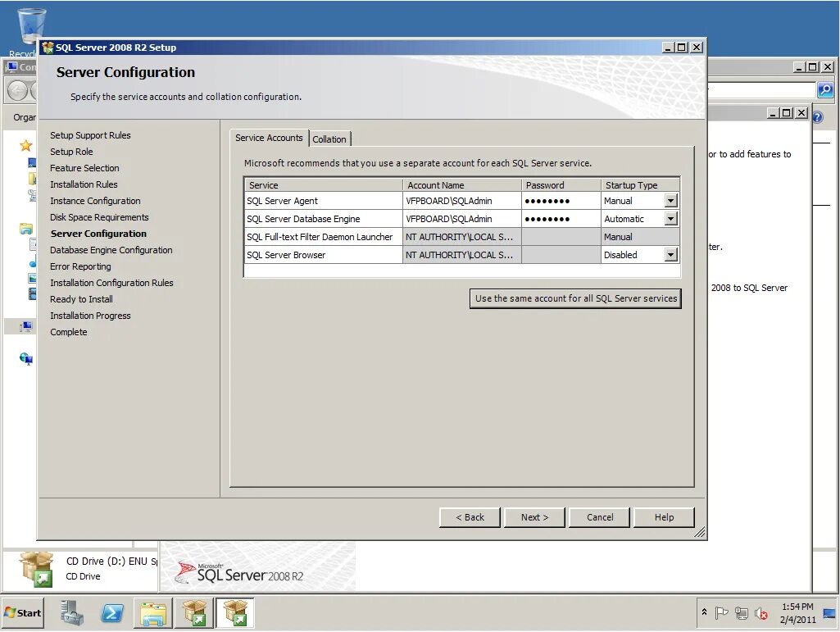Screen dimensions: 840x632
Task: Open the Startup Type dropdown for SQL Server Agent
Action: (x=670, y=201)
